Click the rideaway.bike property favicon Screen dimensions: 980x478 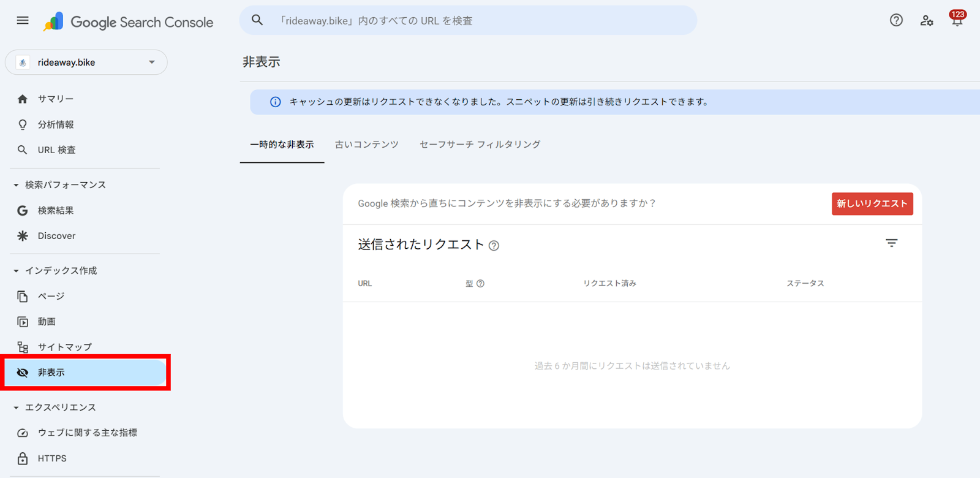coord(23,63)
